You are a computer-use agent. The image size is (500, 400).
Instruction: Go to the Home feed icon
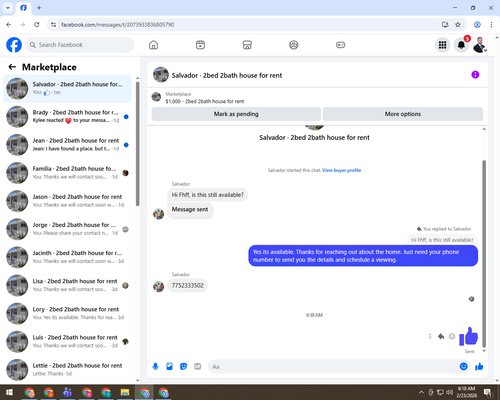[x=153, y=45]
